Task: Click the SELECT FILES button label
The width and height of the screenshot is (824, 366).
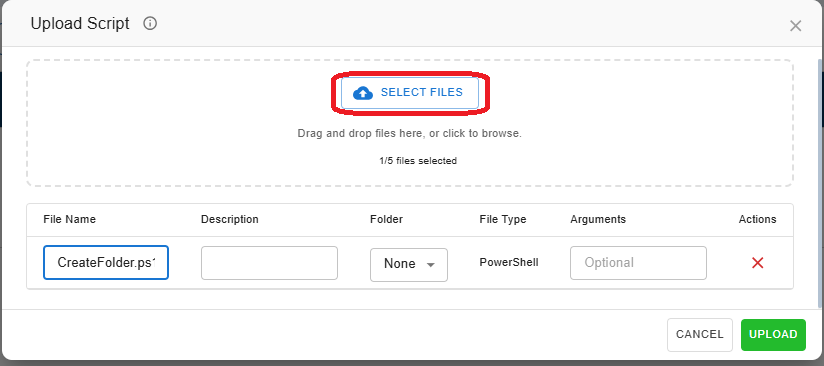Action: (422, 93)
